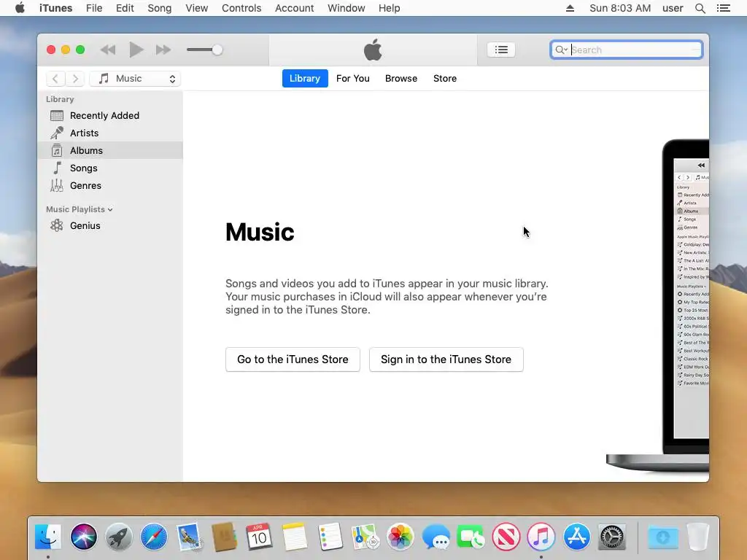The height and width of the screenshot is (560, 747).
Task: Click the eject icon in menu bar
Action: (x=570, y=8)
